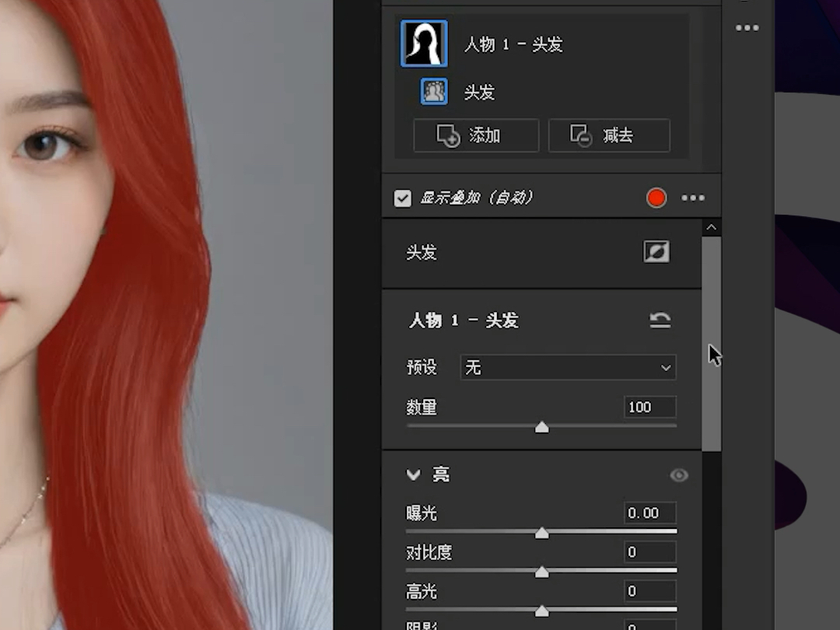This screenshot has width=840, height=630.
Task: Click the 减去 button to subtract from mask
Action: (x=610, y=135)
